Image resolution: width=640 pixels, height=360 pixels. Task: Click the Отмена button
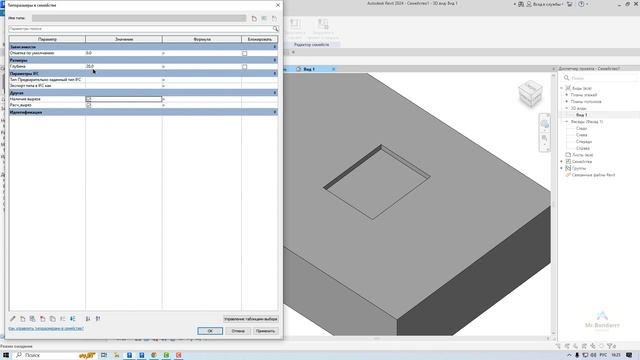(238, 331)
